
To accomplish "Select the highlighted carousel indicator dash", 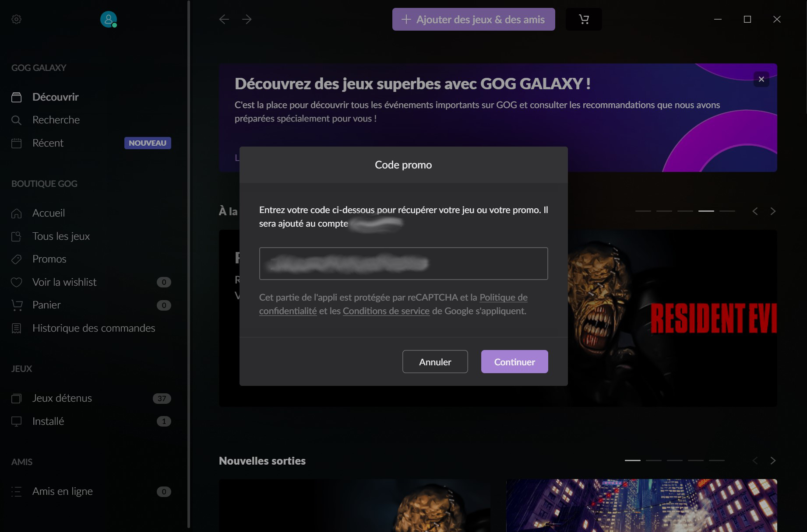I will pos(706,211).
